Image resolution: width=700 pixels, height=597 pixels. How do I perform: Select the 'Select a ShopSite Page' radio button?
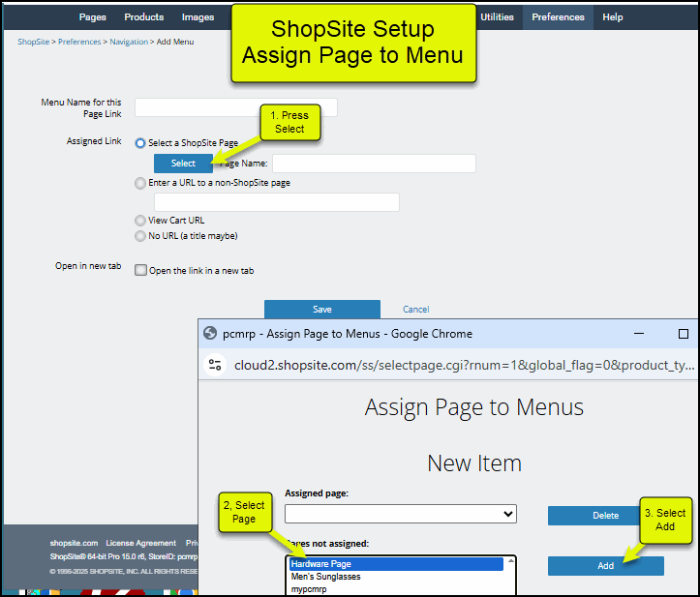pyautogui.click(x=141, y=143)
